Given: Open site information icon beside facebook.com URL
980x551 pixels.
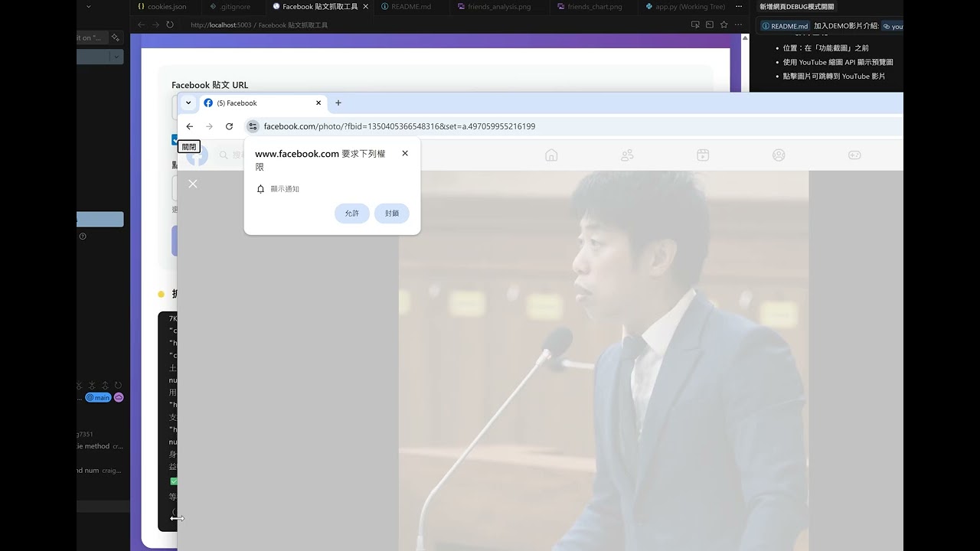Looking at the screenshot, I should click(253, 126).
